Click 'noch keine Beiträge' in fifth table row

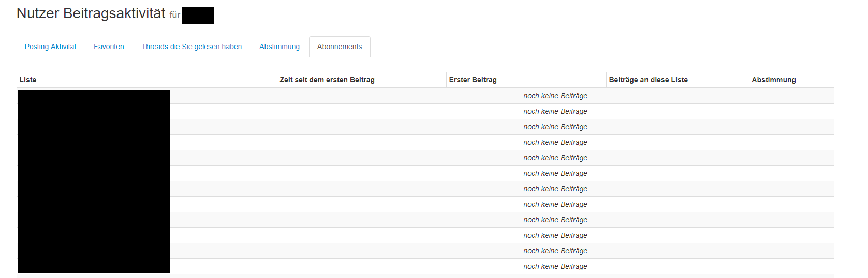(555, 158)
